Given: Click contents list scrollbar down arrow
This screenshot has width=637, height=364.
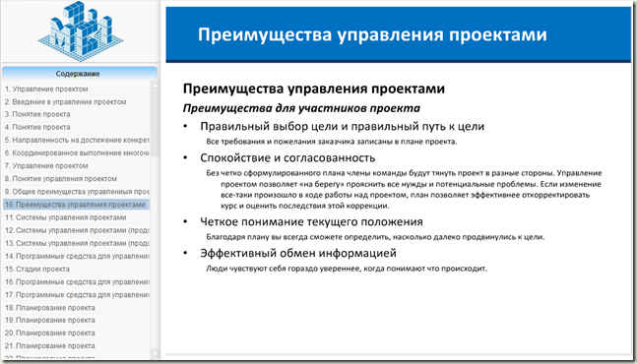Looking at the screenshot, I should [155, 354].
